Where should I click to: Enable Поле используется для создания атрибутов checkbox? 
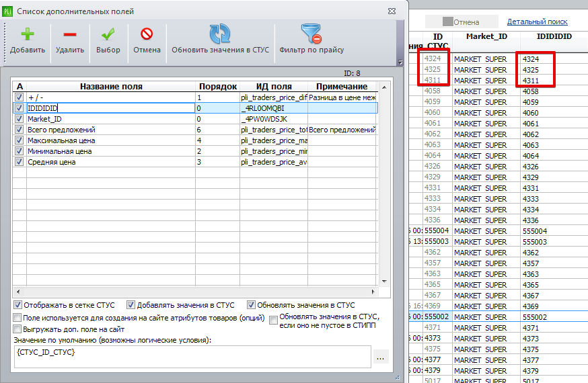coord(17,318)
